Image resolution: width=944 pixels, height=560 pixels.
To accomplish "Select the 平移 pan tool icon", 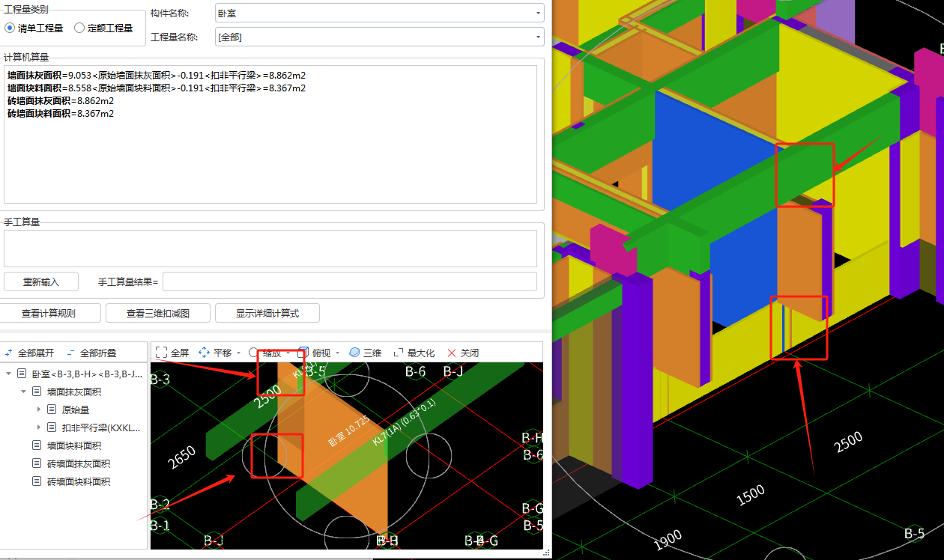I will tap(204, 353).
